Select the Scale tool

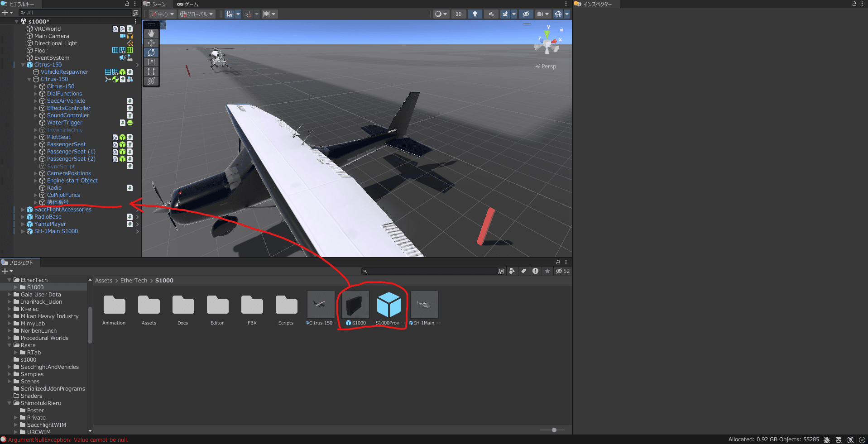[151, 62]
